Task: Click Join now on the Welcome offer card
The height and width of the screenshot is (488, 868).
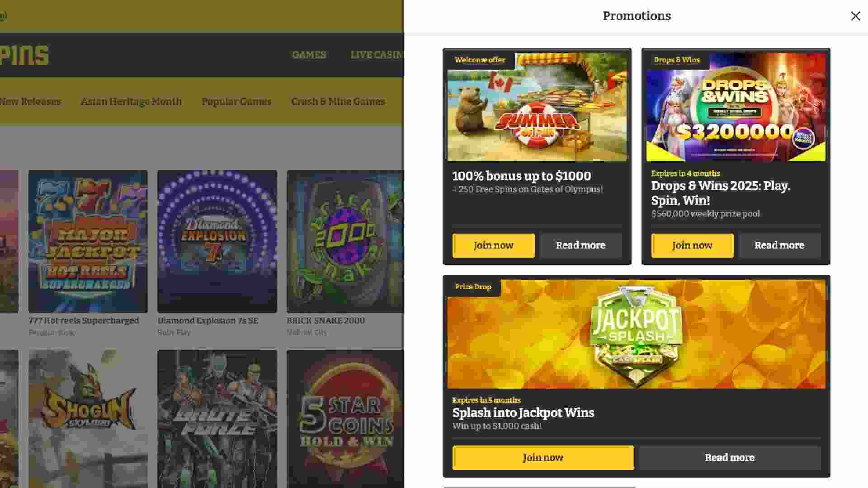Action: pos(493,245)
